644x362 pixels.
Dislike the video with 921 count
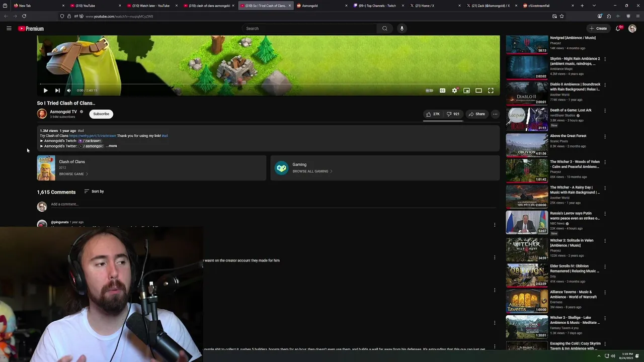[453, 114]
